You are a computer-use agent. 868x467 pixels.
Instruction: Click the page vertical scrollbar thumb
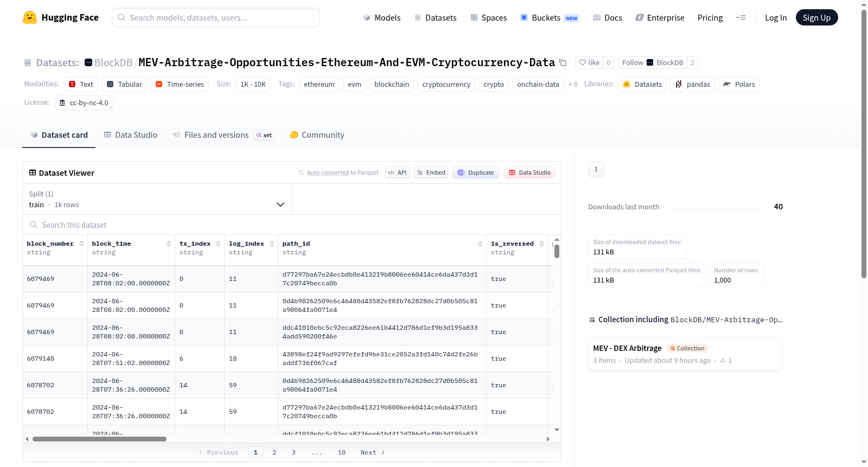pyautogui.click(x=864, y=144)
